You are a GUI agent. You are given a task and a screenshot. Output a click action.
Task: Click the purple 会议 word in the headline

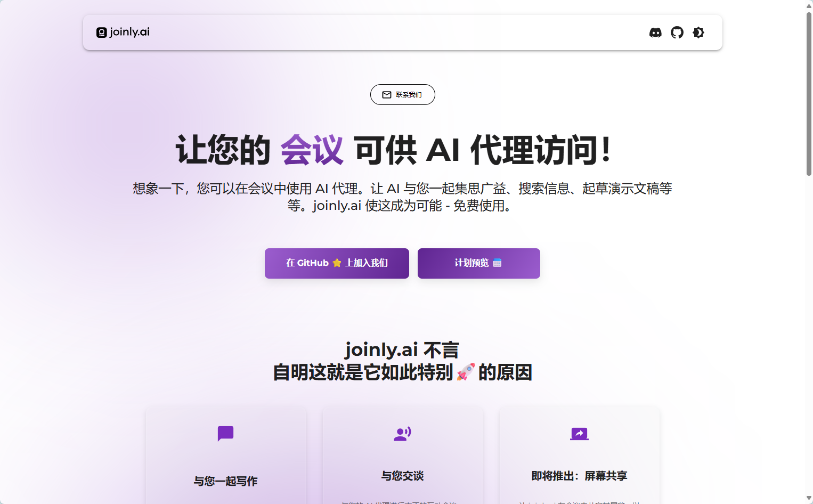click(x=312, y=150)
